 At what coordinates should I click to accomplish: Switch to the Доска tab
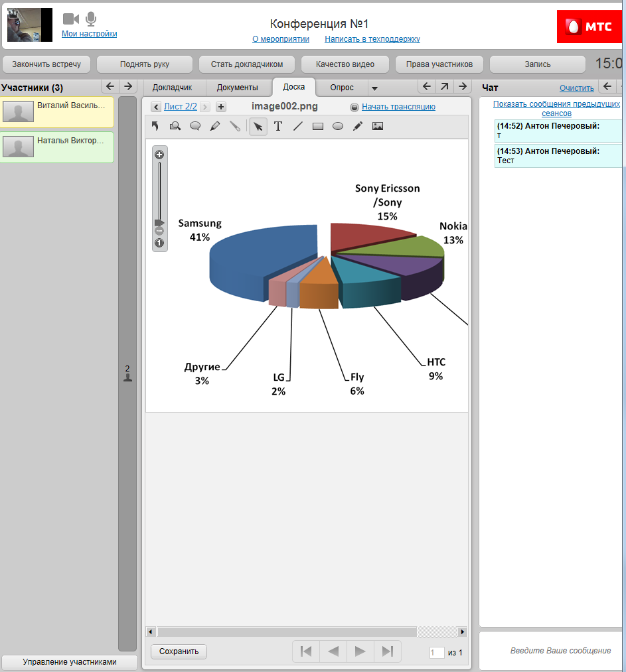294,87
